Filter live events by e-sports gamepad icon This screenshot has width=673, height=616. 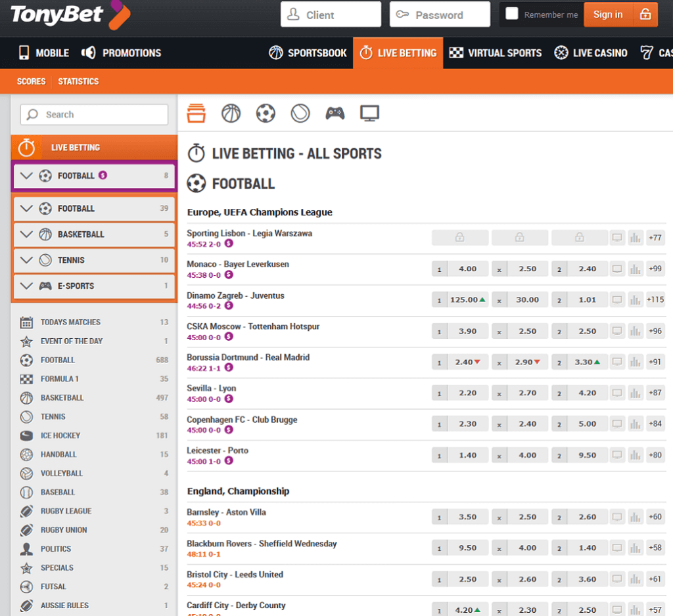335,113
